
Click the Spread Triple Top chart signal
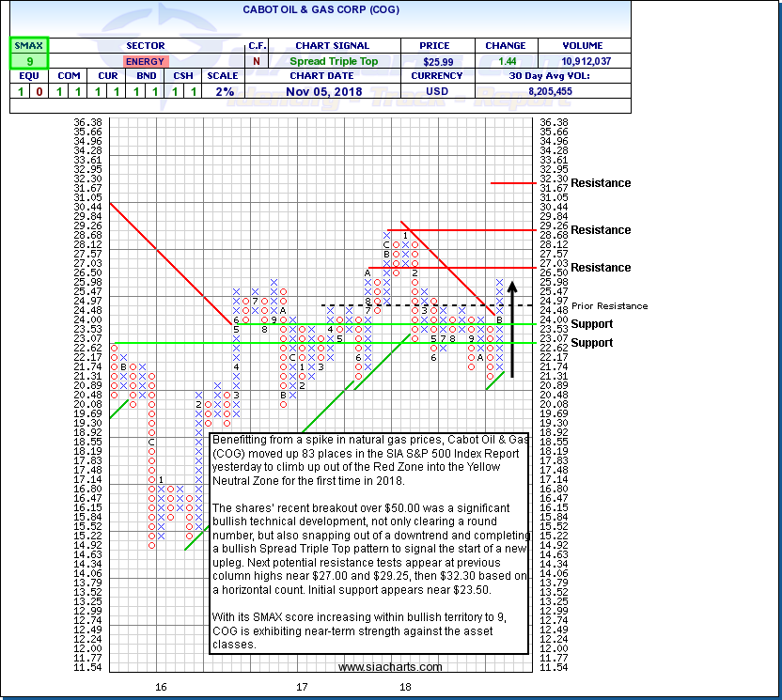click(x=332, y=61)
